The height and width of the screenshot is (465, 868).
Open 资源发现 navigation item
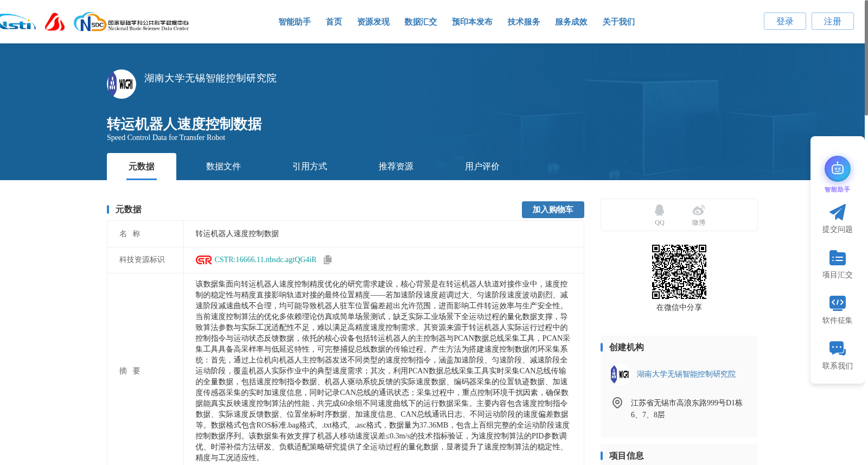pos(373,22)
